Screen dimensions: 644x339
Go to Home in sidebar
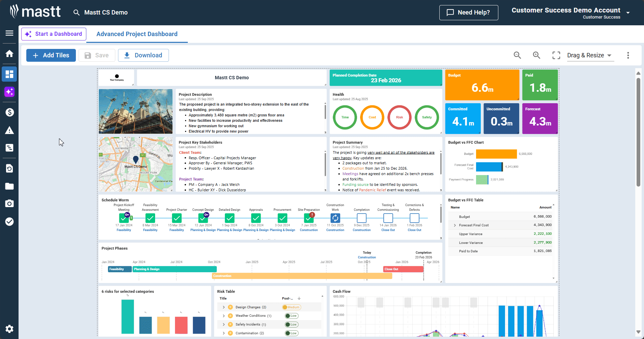[9, 54]
